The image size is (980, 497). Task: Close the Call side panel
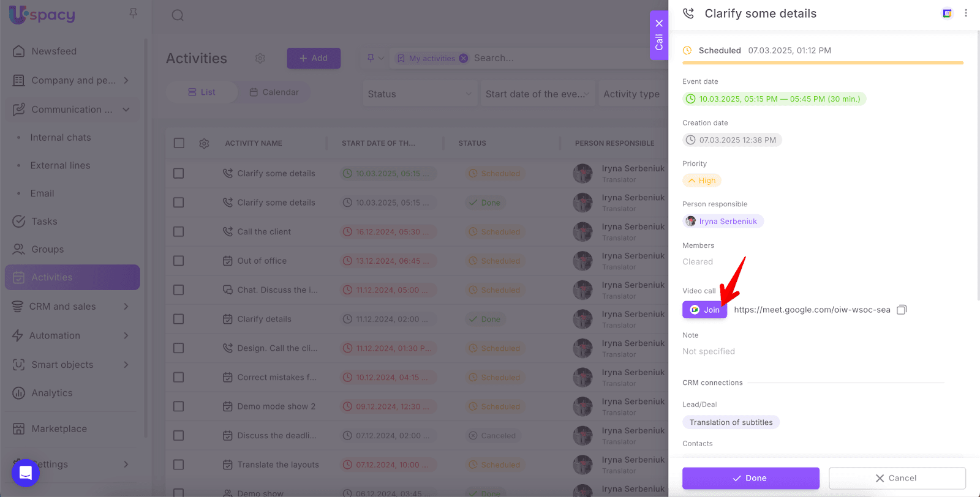pos(659,23)
